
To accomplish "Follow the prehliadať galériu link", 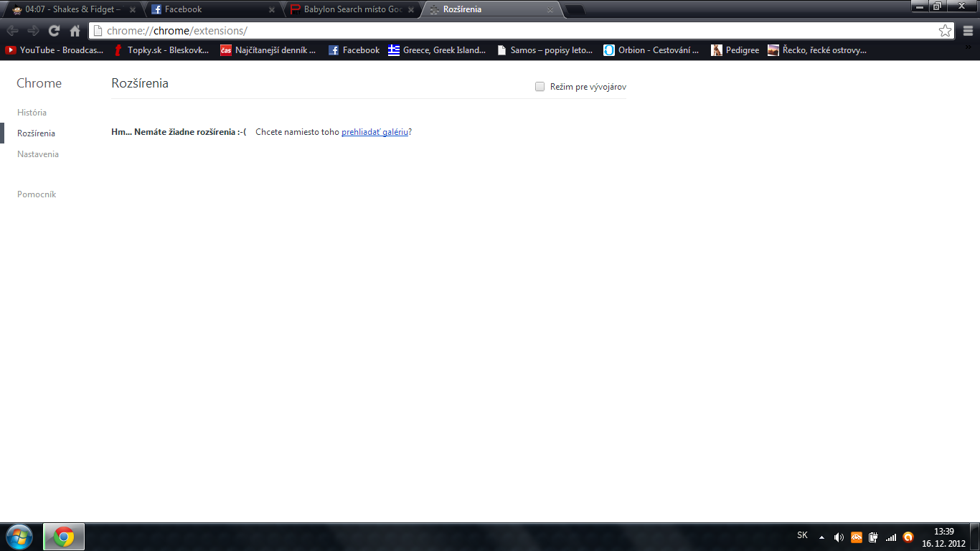I will click(x=374, y=132).
